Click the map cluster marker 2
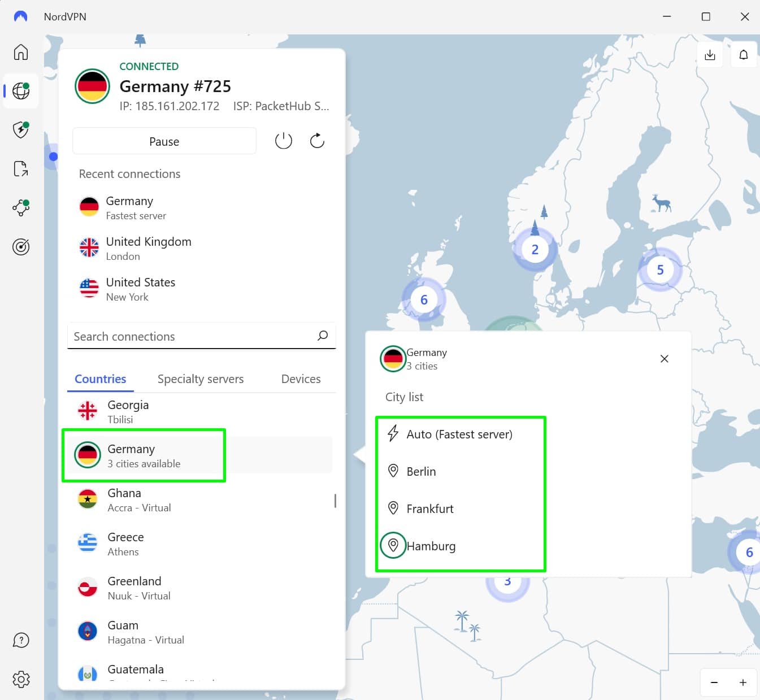 tap(535, 249)
